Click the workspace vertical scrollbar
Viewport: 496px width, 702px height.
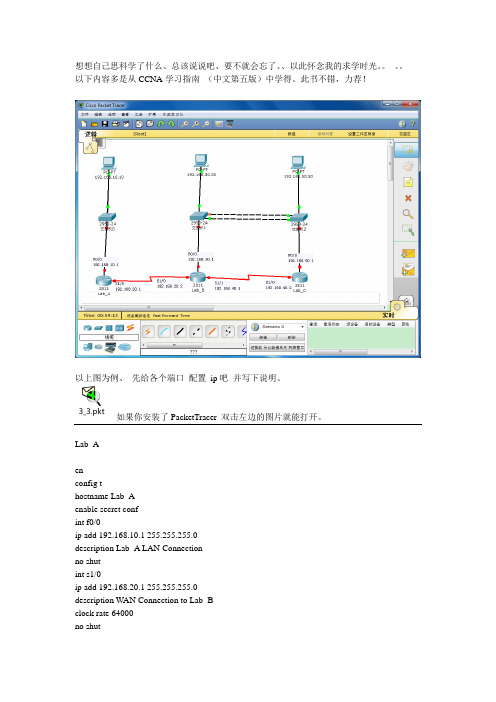tap(390, 222)
